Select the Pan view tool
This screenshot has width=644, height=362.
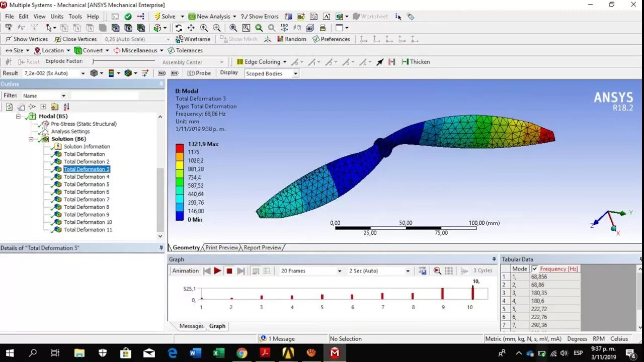[x=191, y=28]
